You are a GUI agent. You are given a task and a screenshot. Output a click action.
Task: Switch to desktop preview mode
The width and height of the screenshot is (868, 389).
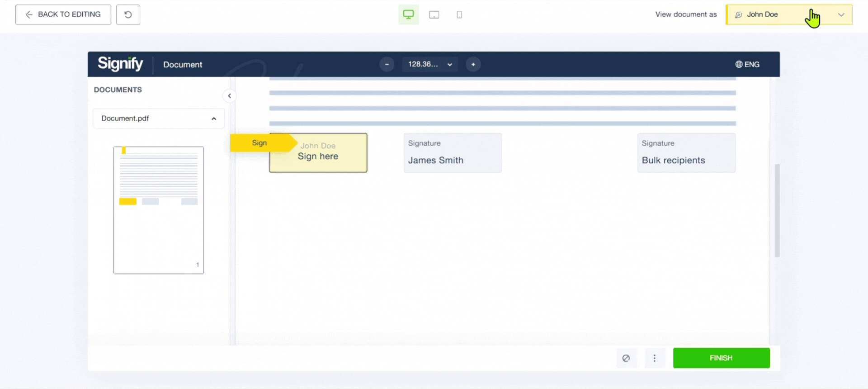(x=408, y=14)
